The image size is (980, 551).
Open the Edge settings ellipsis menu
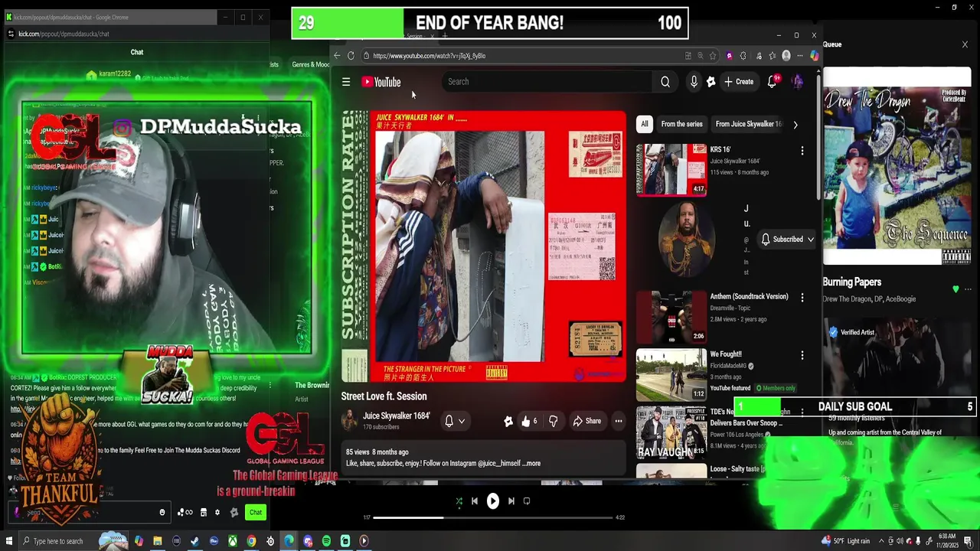799,56
